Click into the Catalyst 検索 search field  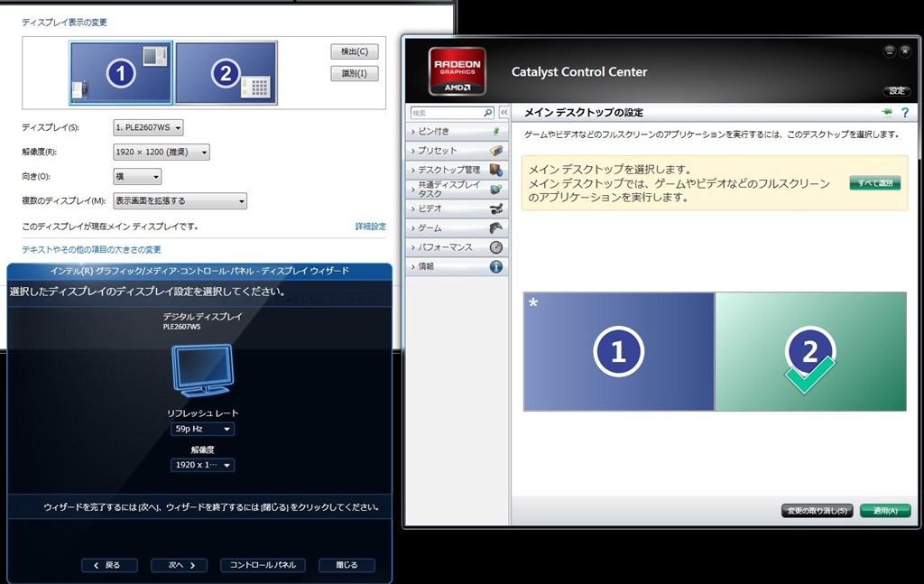(445, 113)
